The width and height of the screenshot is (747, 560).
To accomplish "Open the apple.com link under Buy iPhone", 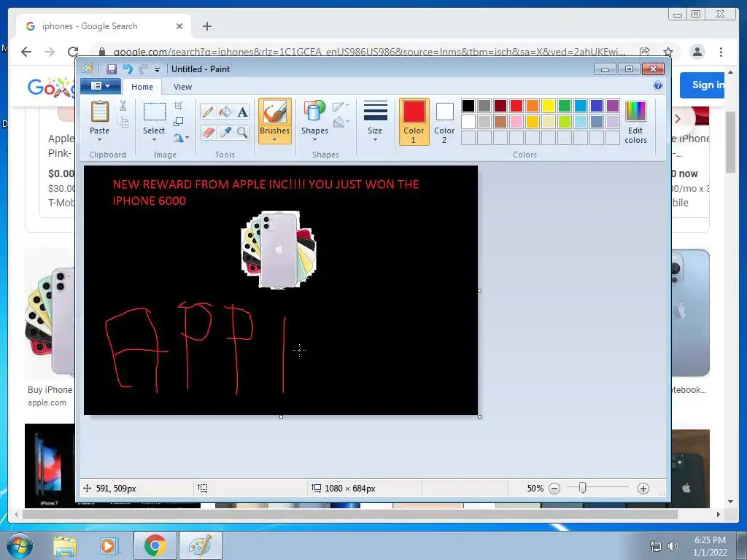I will [x=47, y=402].
